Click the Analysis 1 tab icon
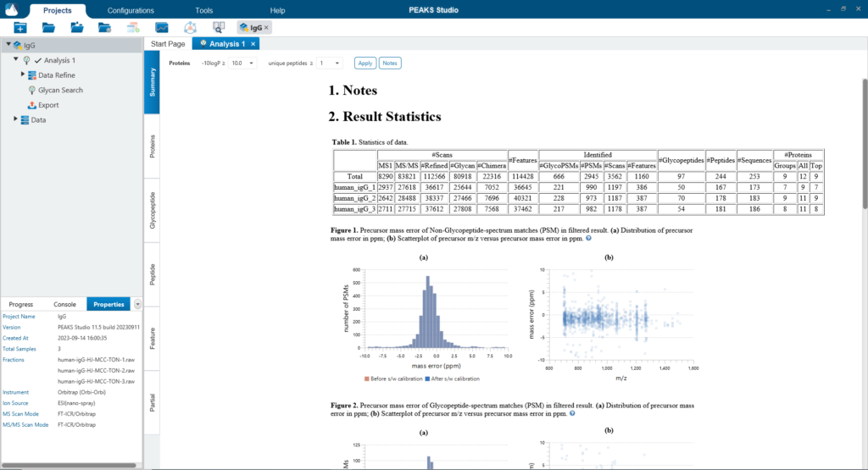The image size is (868, 470). 203,44
